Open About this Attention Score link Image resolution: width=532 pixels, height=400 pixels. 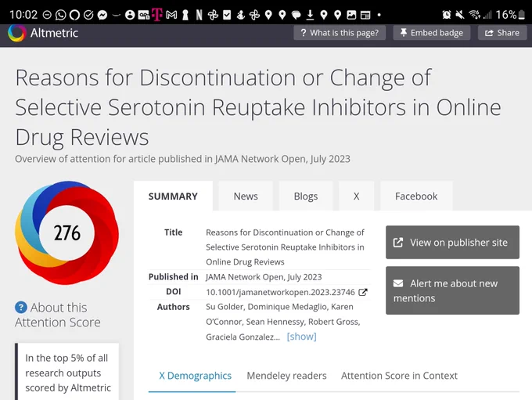click(x=58, y=315)
